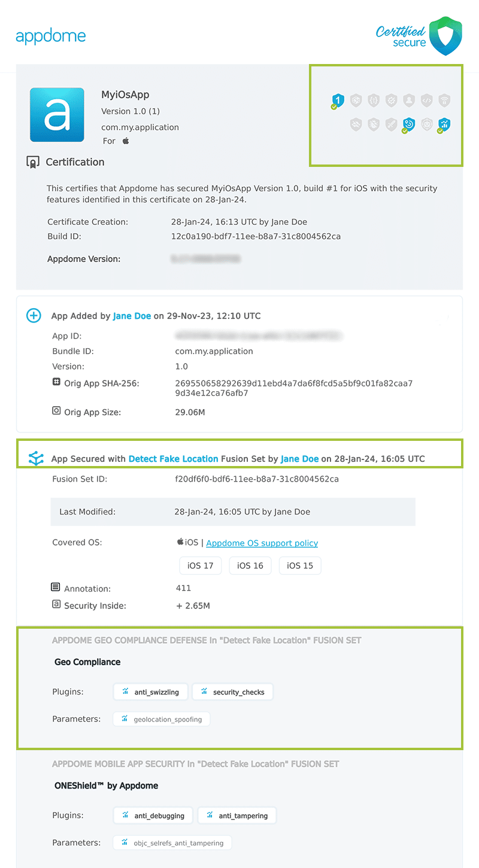Click the checked analytics chart shield icon
479x868 pixels.
coord(445,124)
